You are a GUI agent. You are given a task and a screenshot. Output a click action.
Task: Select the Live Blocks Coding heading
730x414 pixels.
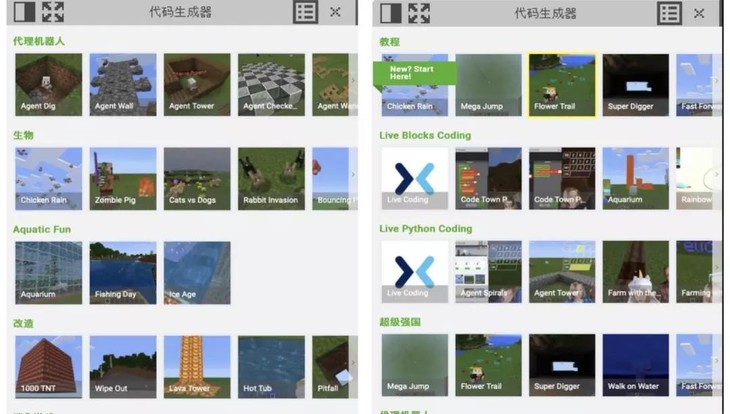click(x=425, y=135)
